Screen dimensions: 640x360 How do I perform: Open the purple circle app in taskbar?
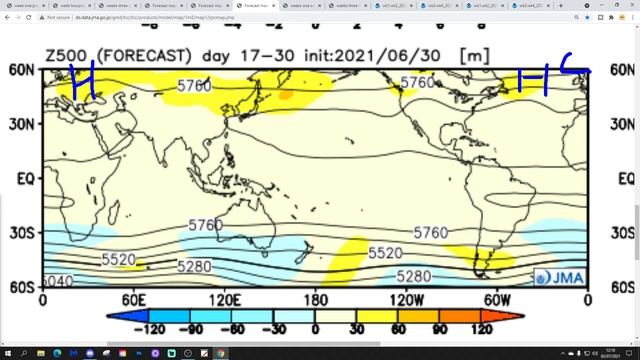tap(155, 353)
